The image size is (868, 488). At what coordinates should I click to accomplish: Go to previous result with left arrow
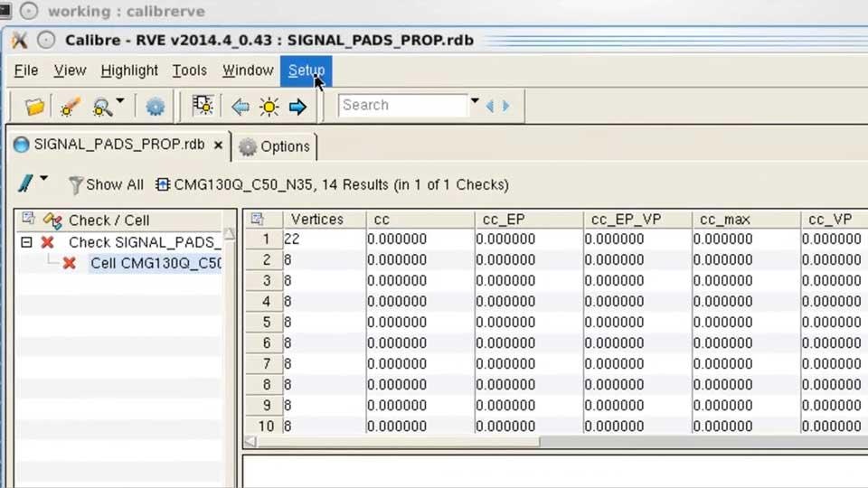[x=240, y=107]
